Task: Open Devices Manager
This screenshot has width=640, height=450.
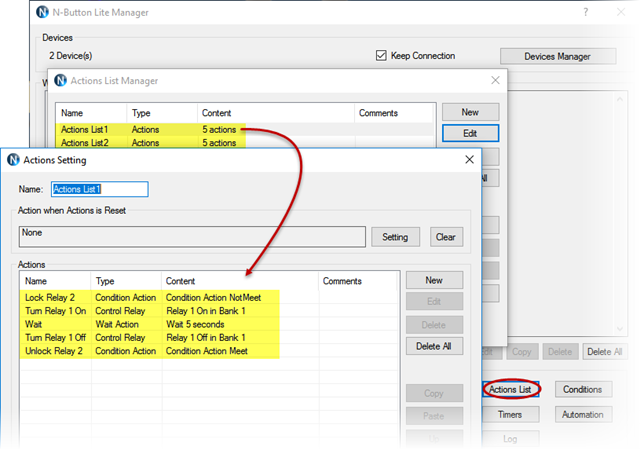Action: point(558,56)
